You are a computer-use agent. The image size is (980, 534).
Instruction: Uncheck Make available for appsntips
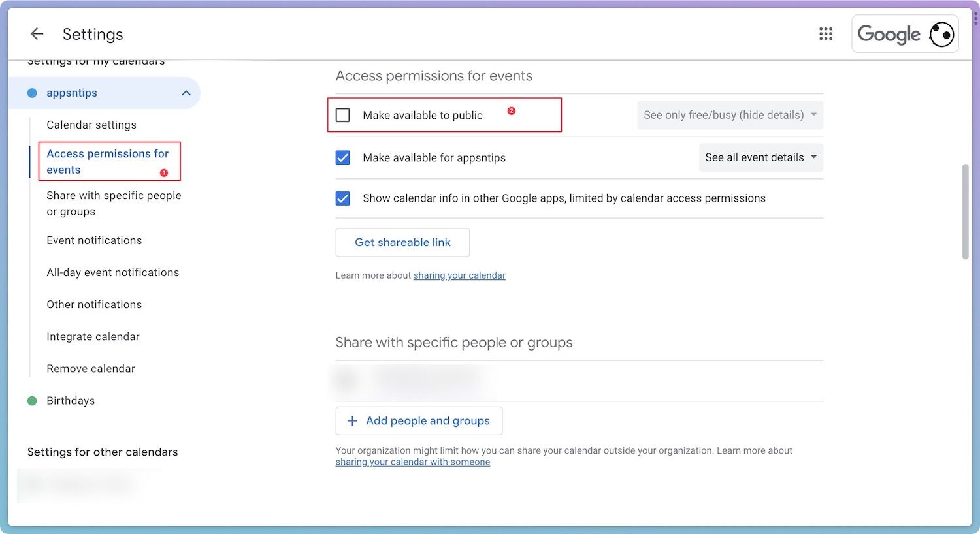pyautogui.click(x=343, y=158)
